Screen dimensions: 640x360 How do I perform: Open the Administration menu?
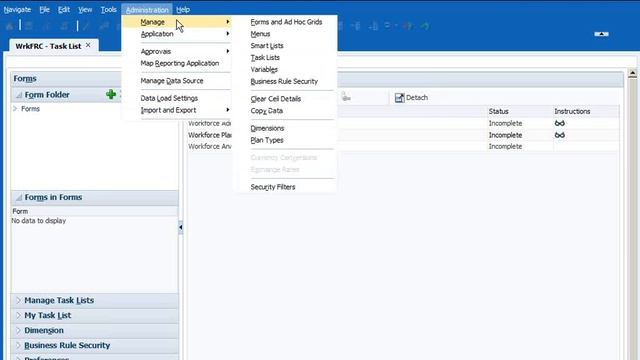tap(147, 9)
